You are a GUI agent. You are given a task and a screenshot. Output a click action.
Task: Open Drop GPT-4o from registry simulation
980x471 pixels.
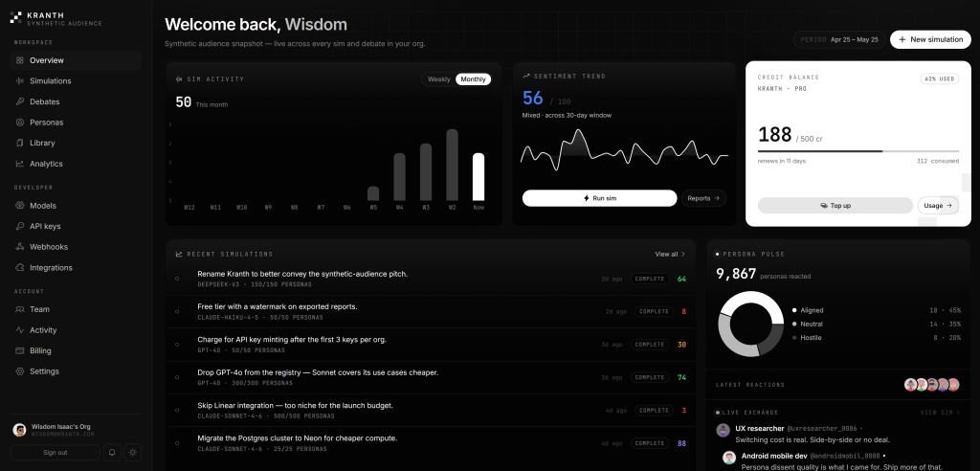[x=431, y=377]
